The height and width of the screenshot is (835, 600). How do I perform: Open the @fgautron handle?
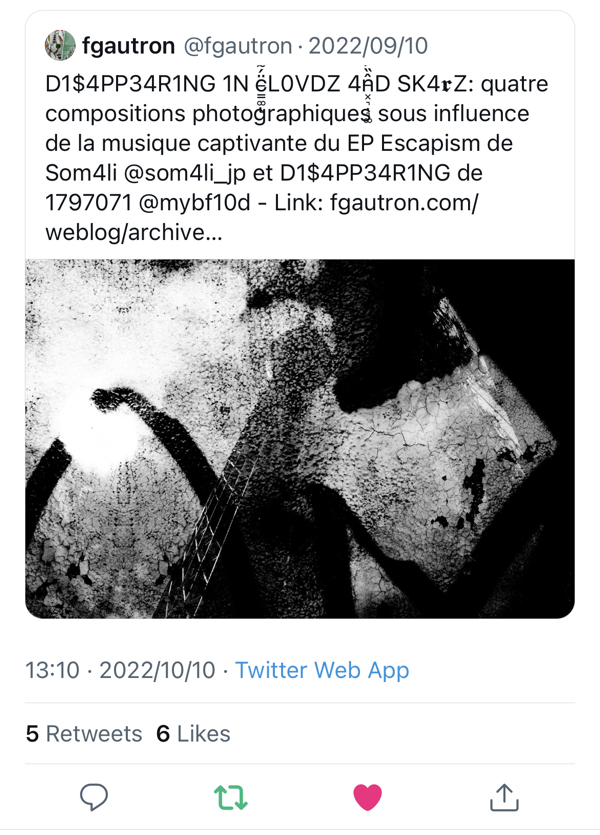pyautogui.click(x=237, y=46)
